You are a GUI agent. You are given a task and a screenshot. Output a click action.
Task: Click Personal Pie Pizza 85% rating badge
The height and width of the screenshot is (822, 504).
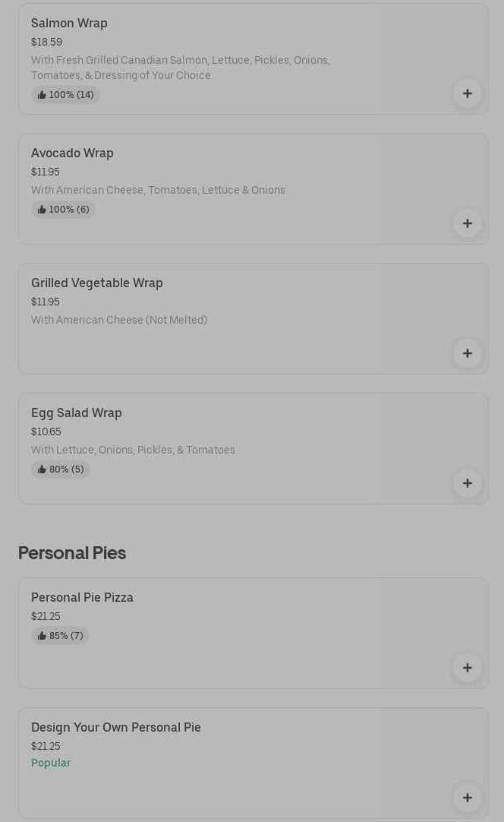60,636
